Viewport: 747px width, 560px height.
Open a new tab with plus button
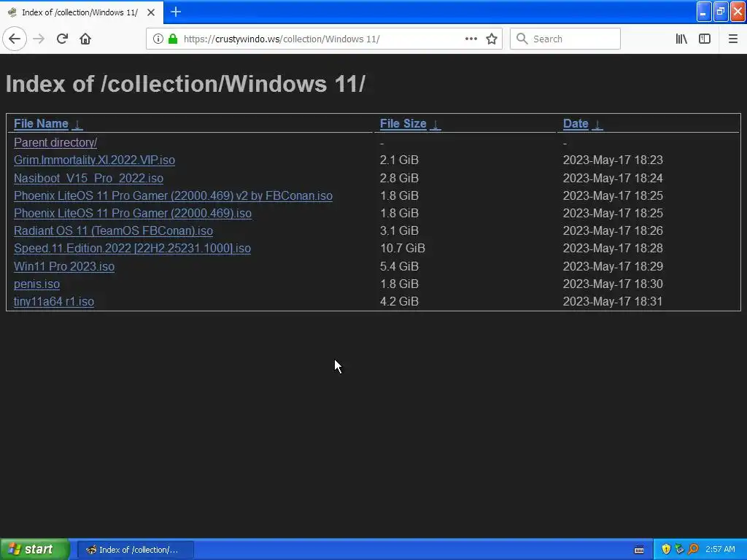176,12
